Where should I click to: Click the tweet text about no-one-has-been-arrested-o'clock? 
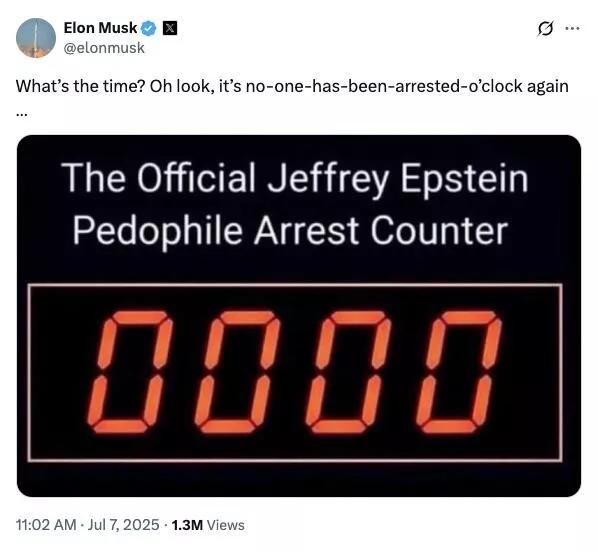point(292,86)
